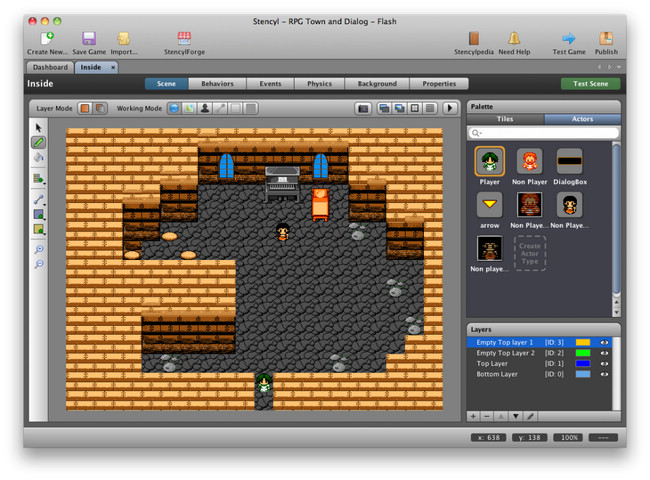Open the Events tab

point(270,84)
